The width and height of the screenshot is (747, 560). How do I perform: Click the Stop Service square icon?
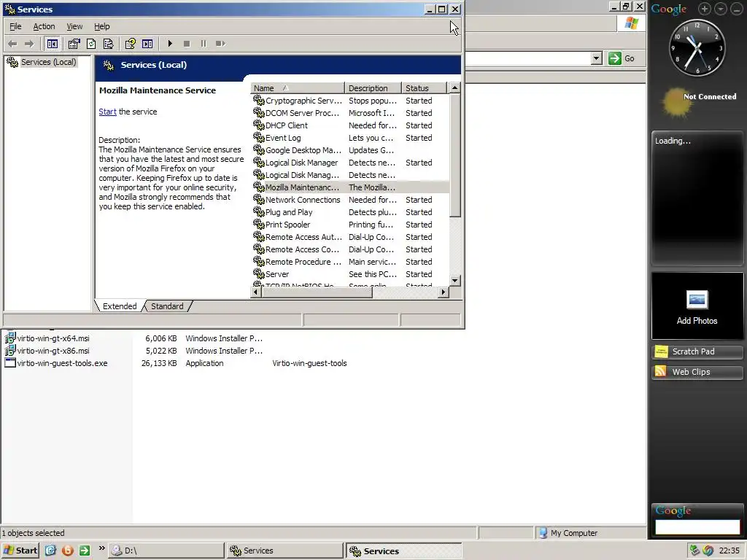click(x=187, y=44)
